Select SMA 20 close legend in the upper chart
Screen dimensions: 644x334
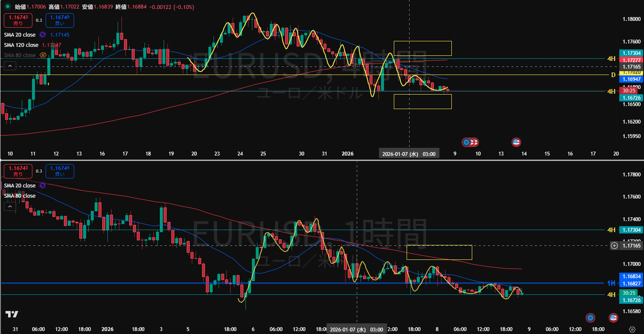pos(20,35)
